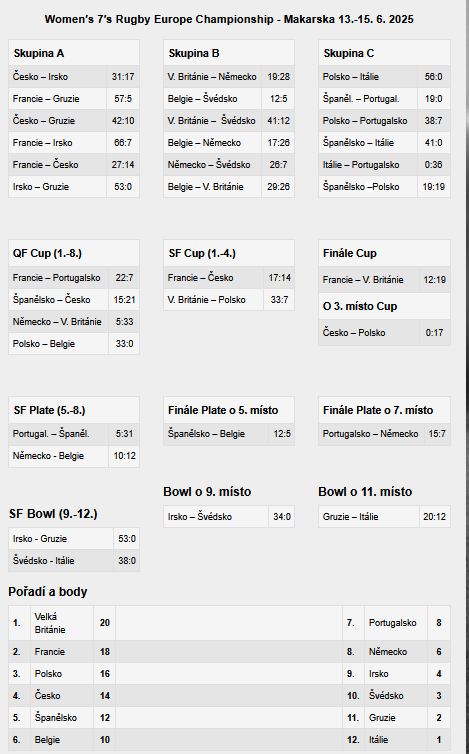Select the Gruzie – Itálie 20:12 score

[x=435, y=516]
